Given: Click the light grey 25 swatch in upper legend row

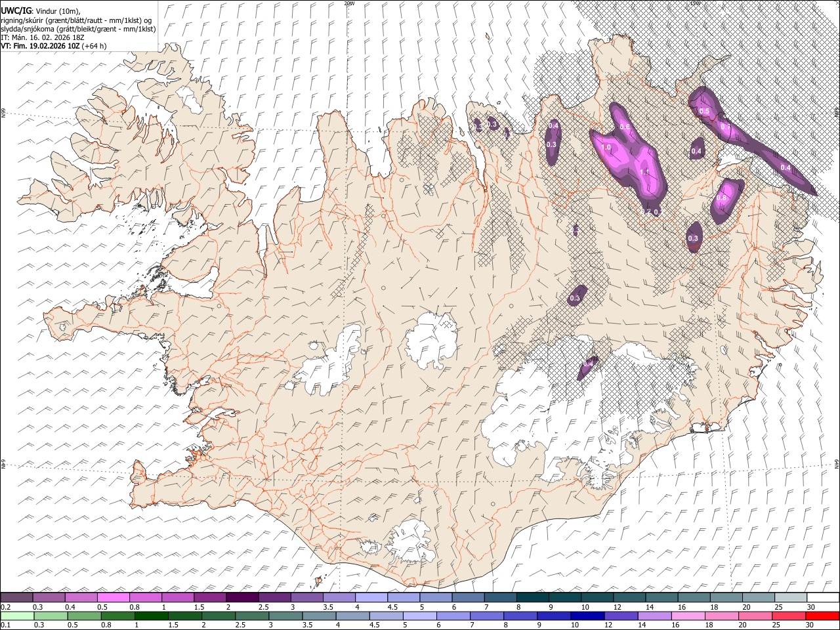Looking at the screenshot, I should coord(790,597).
